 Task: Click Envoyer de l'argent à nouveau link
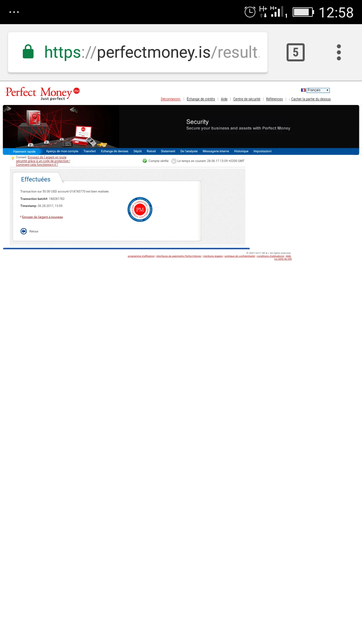pyautogui.click(x=42, y=217)
